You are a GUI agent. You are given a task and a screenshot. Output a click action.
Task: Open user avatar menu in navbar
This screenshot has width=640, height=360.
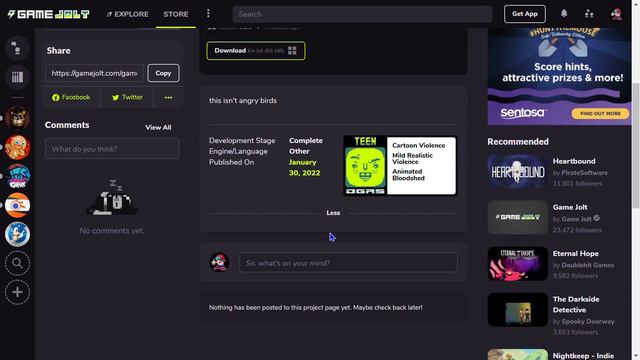tap(616, 14)
